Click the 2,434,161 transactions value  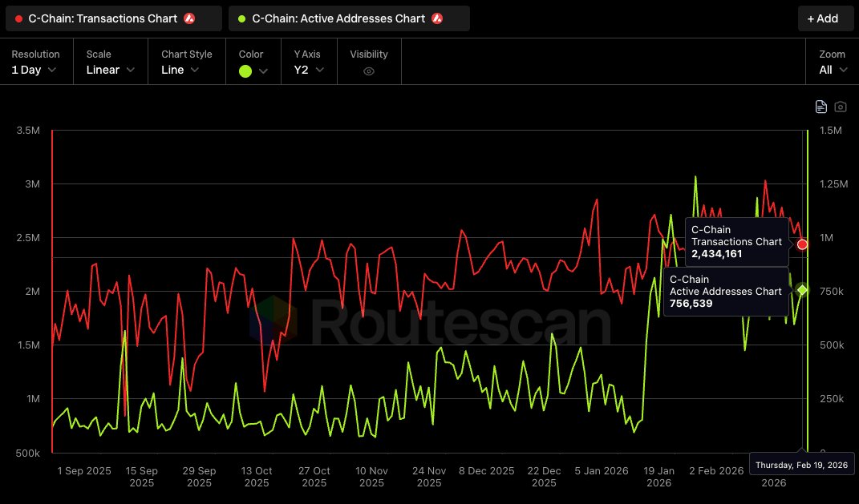716,254
